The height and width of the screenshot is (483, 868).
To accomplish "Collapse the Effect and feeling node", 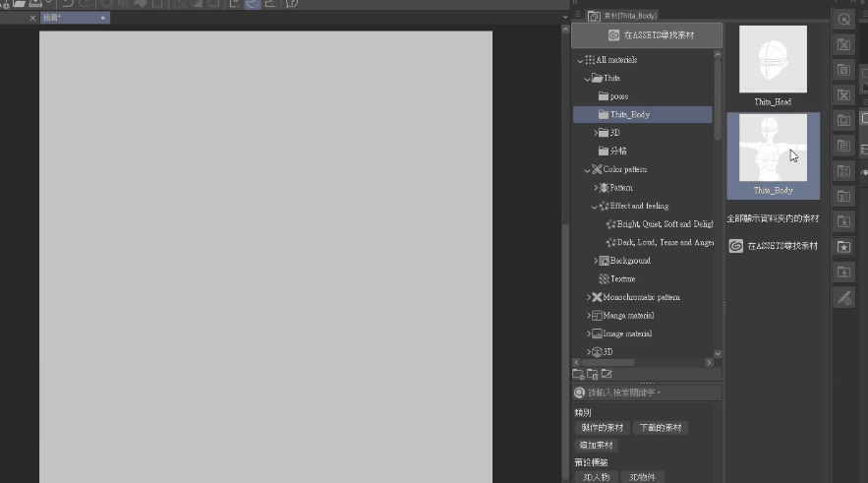I will pyautogui.click(x=594, y=207).
